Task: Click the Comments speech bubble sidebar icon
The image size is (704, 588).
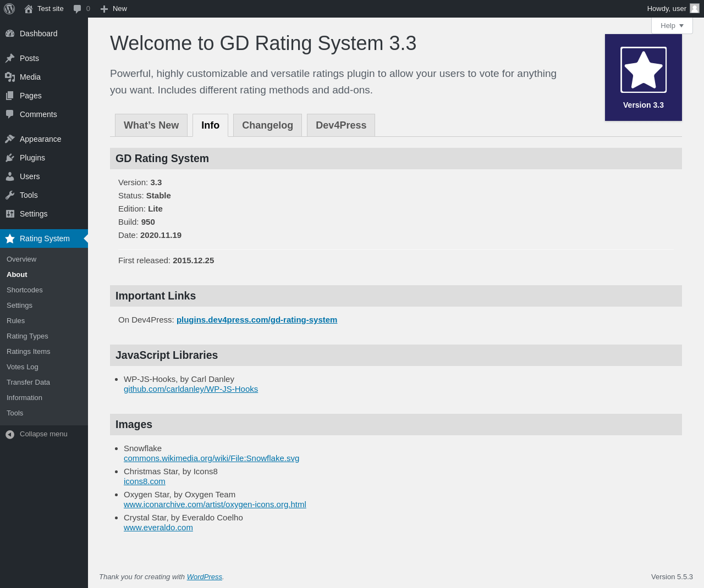Action: 10,114
